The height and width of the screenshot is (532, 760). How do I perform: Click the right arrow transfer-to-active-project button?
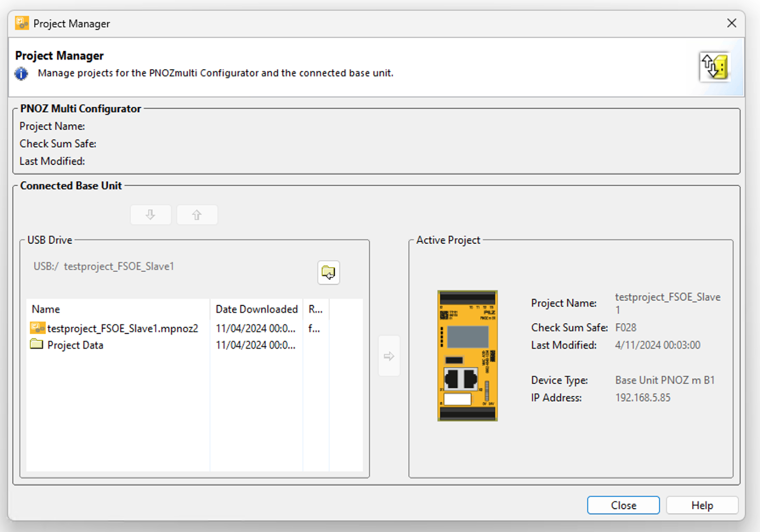(x=389, y=356)
